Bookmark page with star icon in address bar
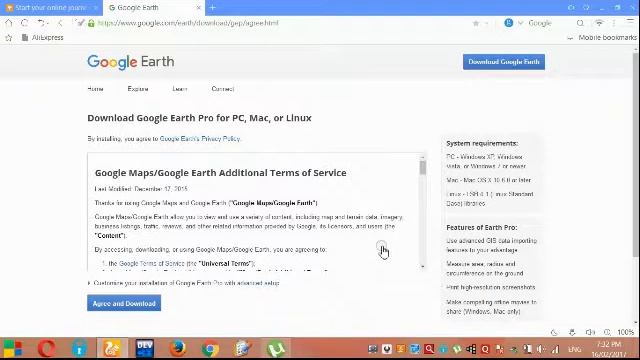 [x=476, y=23]
